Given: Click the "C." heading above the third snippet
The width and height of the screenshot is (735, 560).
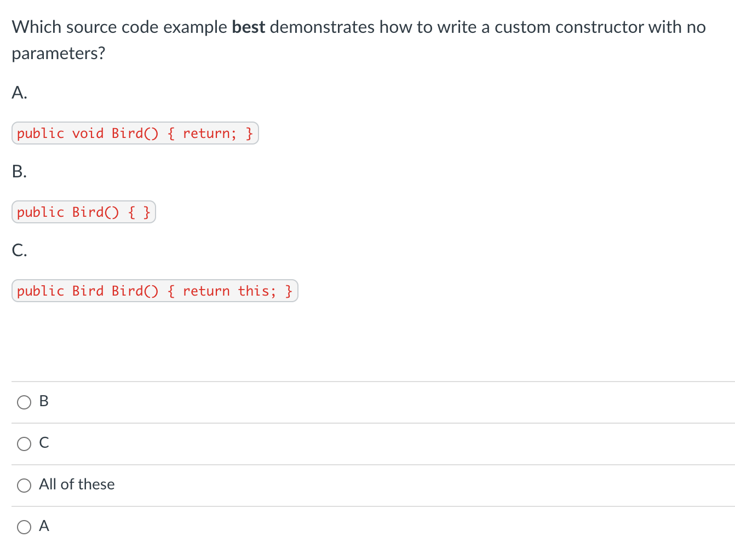Looking at the screenshot, I should pos(19,250).
